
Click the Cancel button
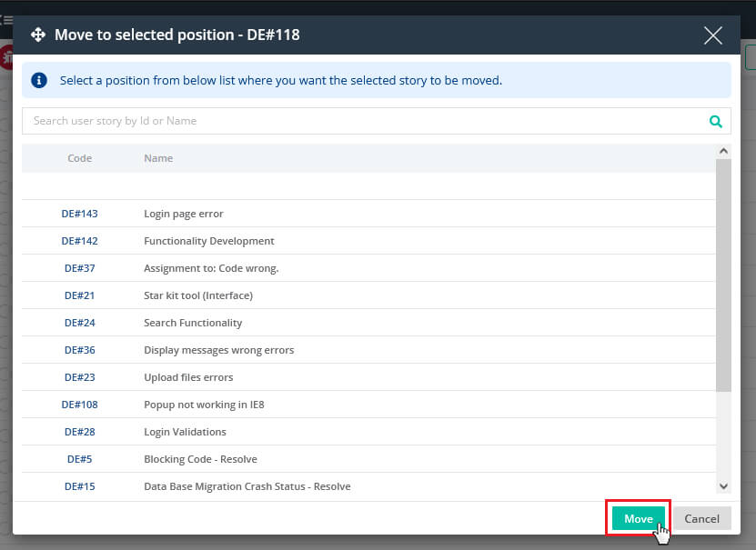point(702,518)
